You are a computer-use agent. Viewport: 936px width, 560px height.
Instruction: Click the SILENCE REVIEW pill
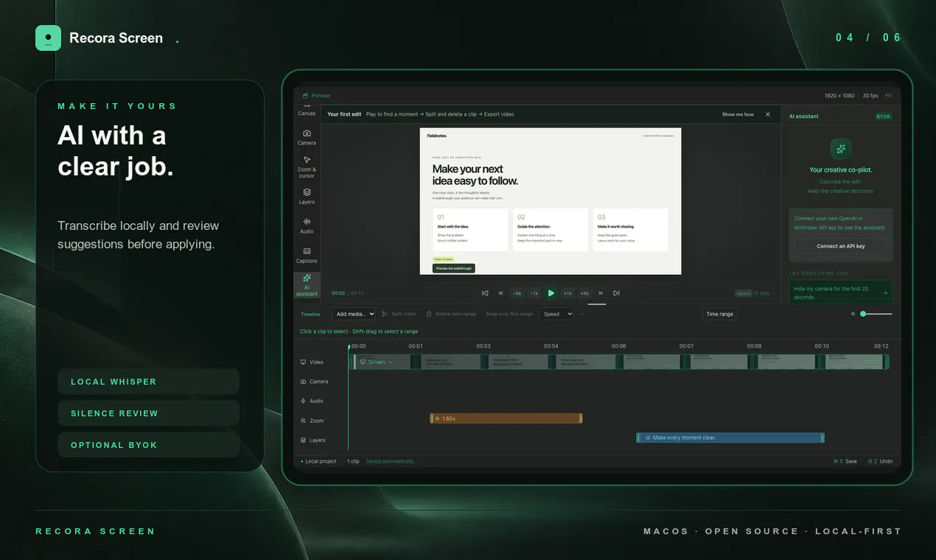pos(148,413)
